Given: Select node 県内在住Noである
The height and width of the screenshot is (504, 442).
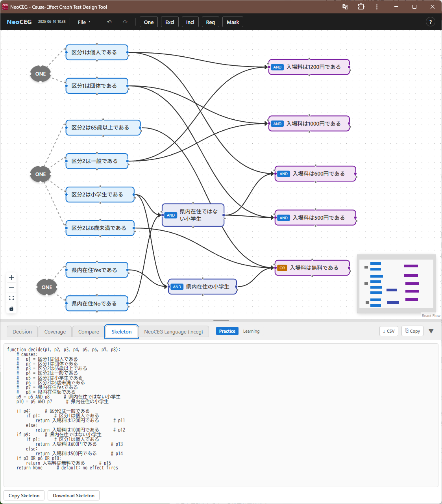Looking at the screenshot, I should 97,304.
